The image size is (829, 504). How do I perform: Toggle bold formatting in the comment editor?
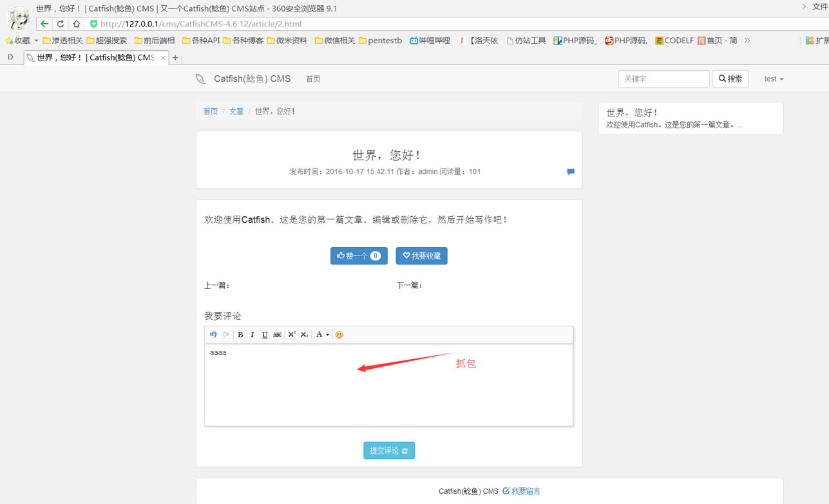pos(240,335)
